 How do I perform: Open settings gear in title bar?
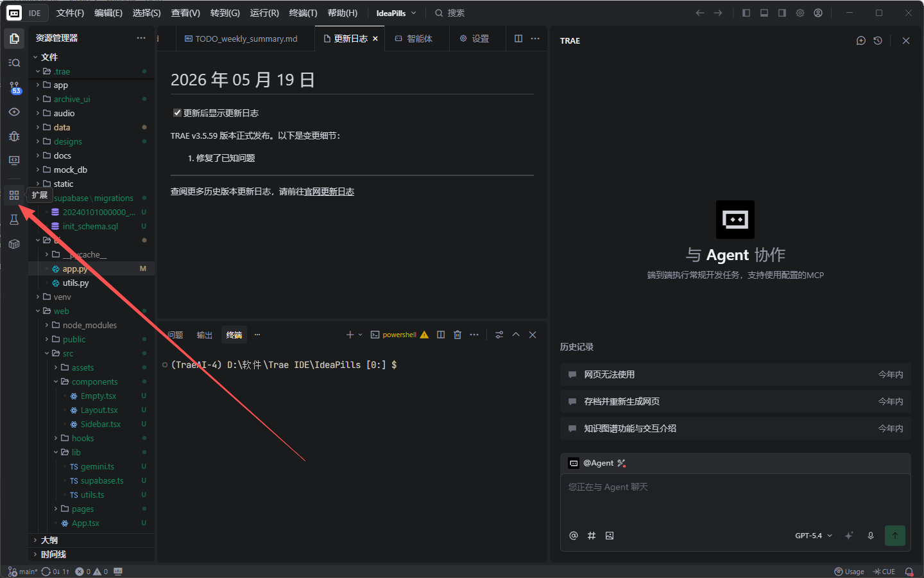(x=800, y=13)
